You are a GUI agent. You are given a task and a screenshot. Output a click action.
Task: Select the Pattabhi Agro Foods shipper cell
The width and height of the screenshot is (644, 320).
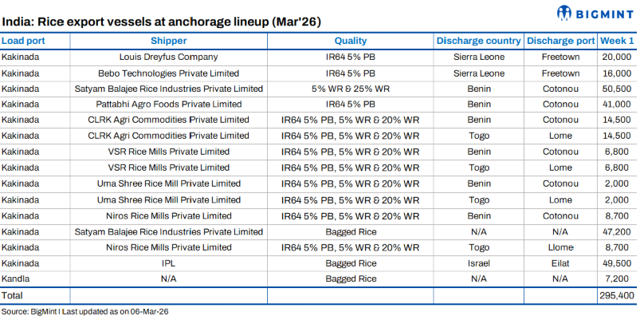point(168,104)
